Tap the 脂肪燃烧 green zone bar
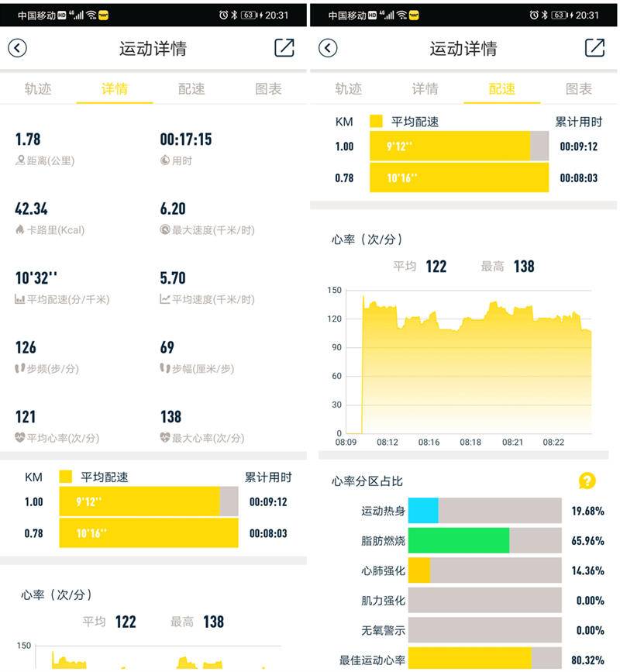The height and width of the screenshot is (672, 620). coord(459,540)
